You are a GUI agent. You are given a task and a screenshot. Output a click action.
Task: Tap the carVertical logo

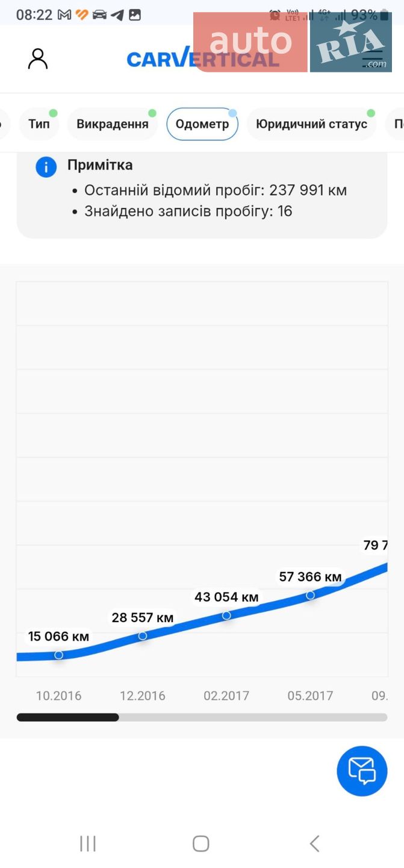203,58
